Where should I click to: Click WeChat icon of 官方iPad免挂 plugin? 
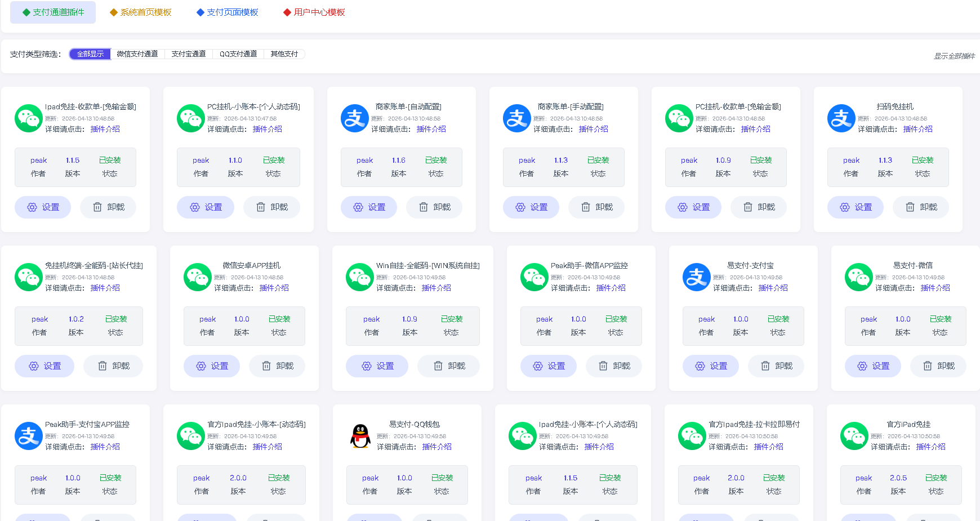coord(854,436)
